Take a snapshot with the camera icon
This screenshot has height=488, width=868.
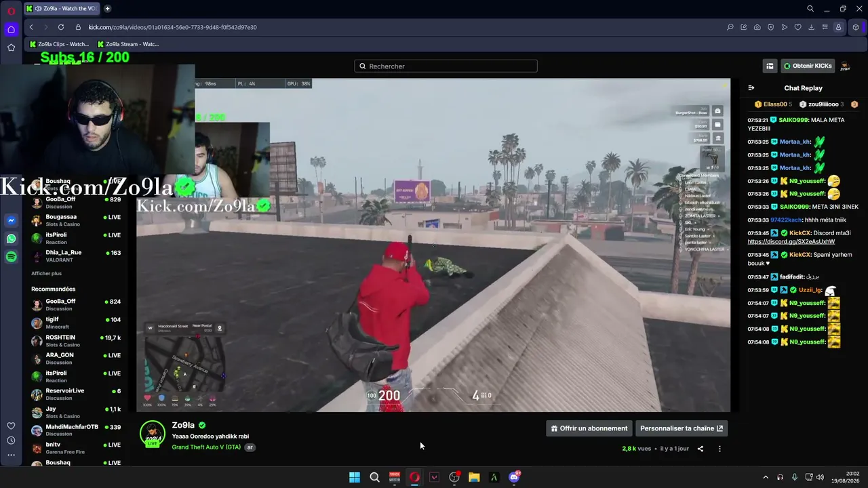pyautogui.click(x=757, y=27)
